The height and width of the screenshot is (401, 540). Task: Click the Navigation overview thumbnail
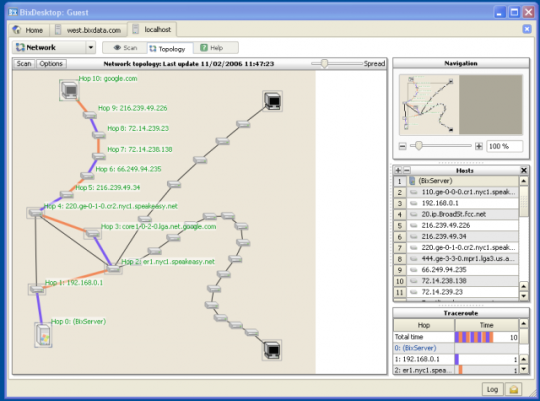[461, 104]
